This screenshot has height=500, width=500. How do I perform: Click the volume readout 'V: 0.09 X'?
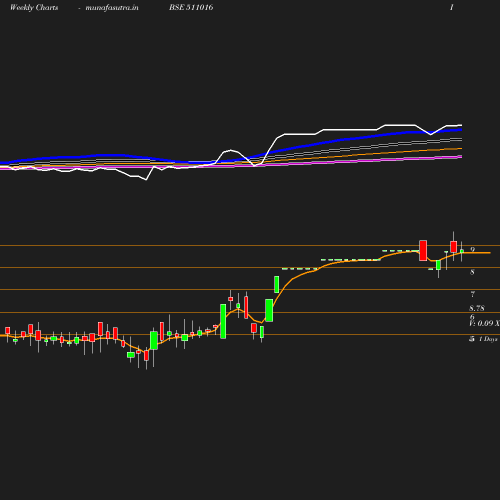coord(484,323)
